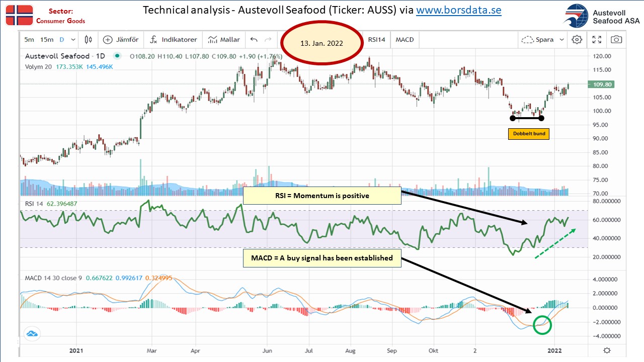The image size is (644, 362).
Task: Expand the dropdown arrow beside Spara
Action: (x=561, y=40)
